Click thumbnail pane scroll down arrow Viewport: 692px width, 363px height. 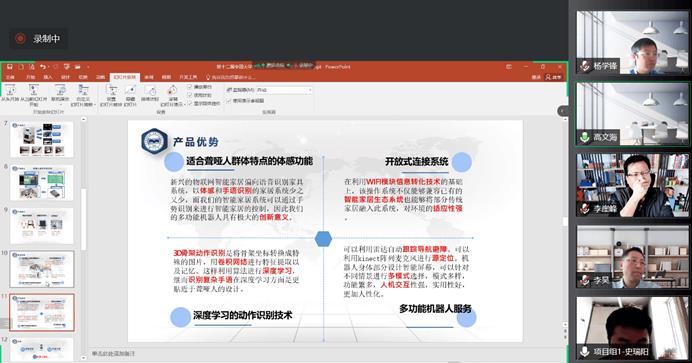click(83, 358)
